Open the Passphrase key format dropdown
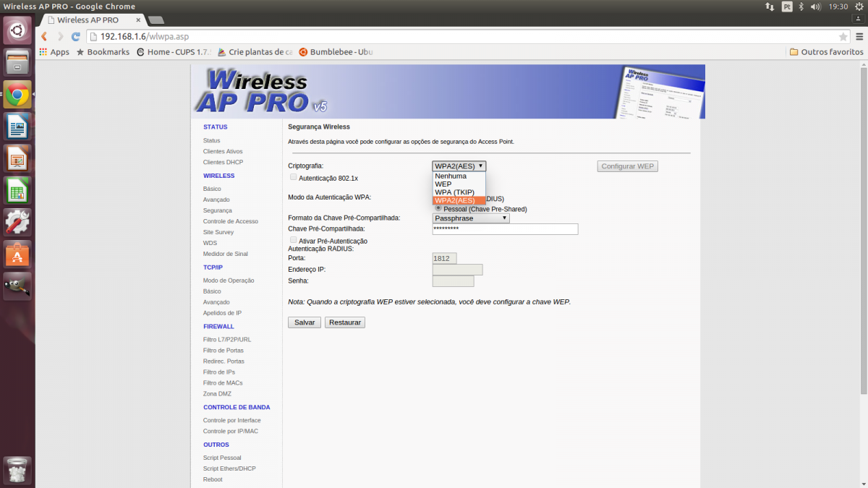This screenshot has height=488, width=868. pos(471,218)
